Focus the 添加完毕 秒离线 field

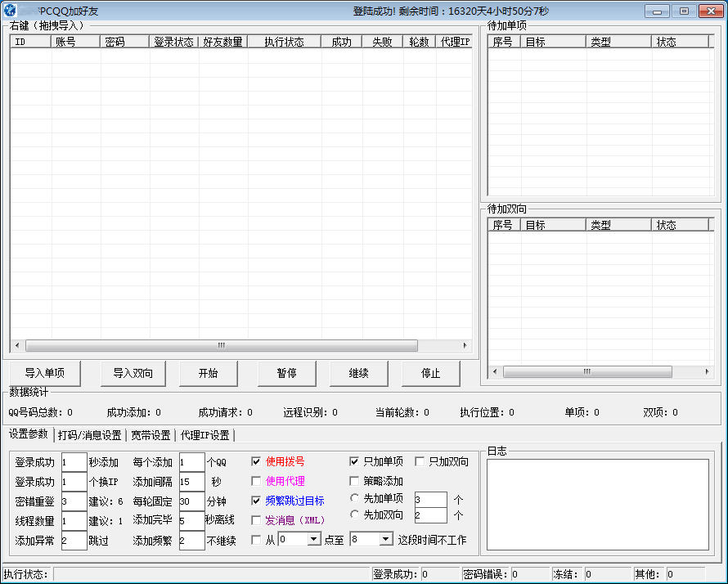click(x=191, y=521)
